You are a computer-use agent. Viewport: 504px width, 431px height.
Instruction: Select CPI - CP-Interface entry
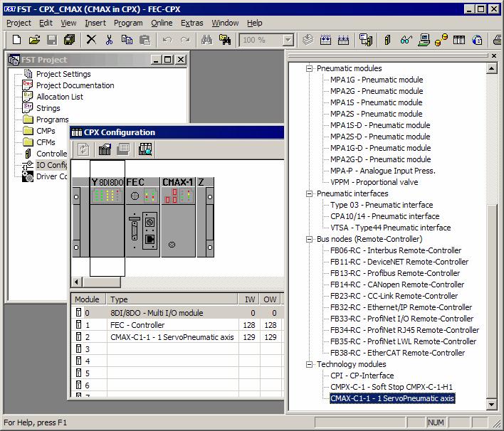tap(362, 376)
